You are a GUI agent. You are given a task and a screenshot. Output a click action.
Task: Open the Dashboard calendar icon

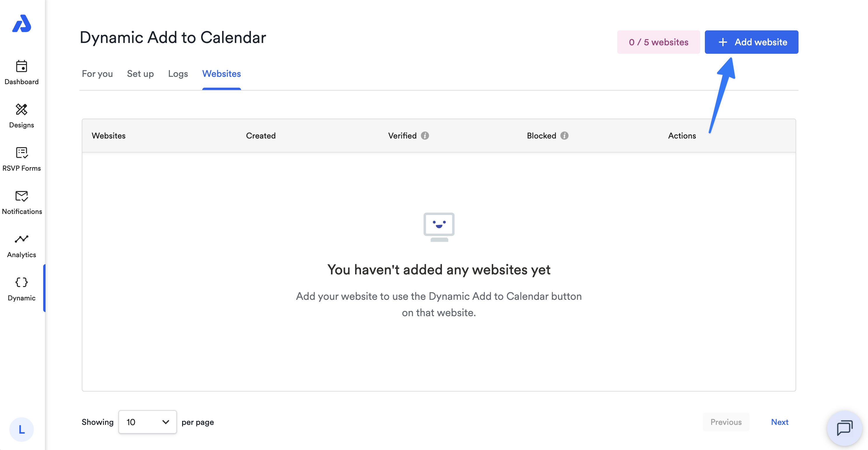22,66
